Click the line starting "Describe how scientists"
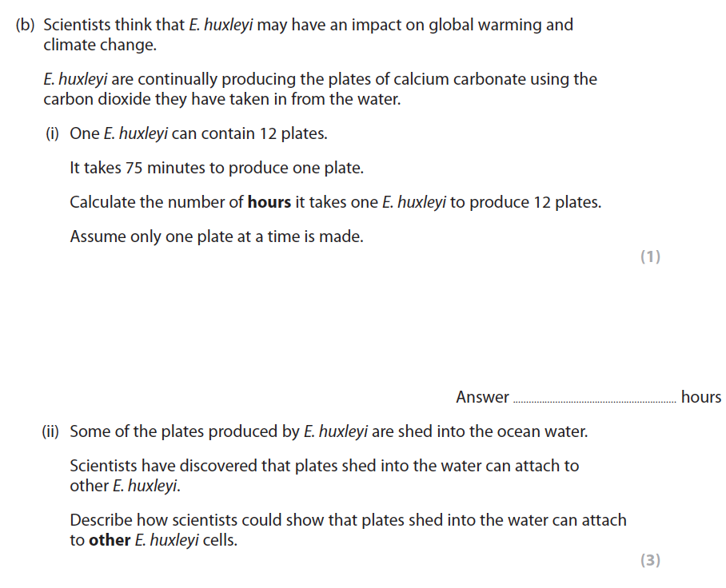This screenshot has height=588, width=726. (348, 520)
